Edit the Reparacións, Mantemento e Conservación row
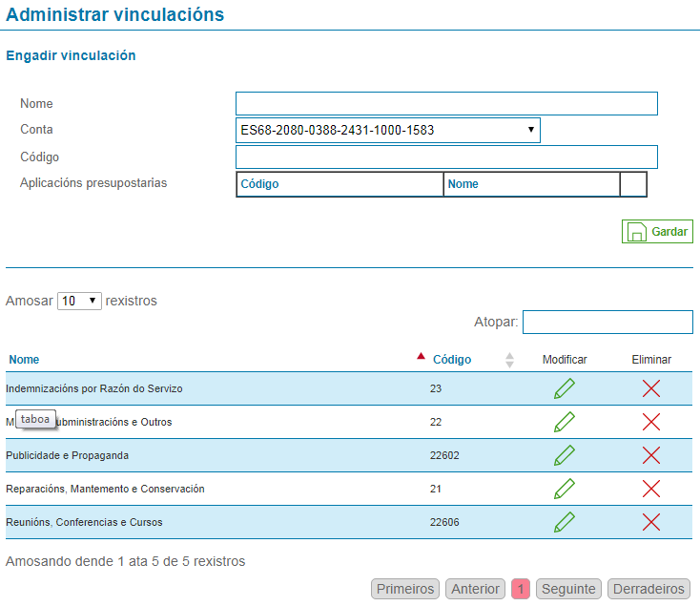 [x=565, y=489]
